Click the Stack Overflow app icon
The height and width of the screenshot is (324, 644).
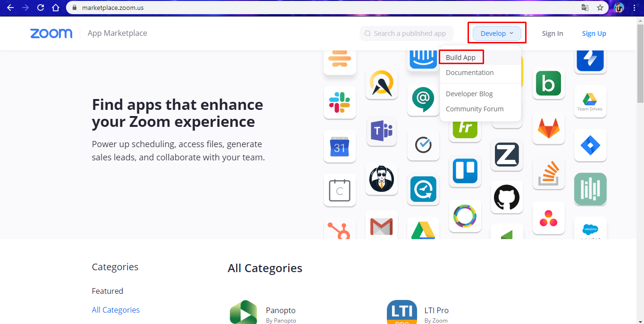coord(548,173)
